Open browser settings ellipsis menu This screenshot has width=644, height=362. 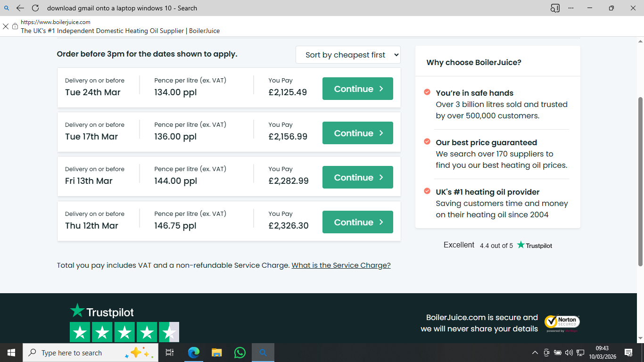571,8
